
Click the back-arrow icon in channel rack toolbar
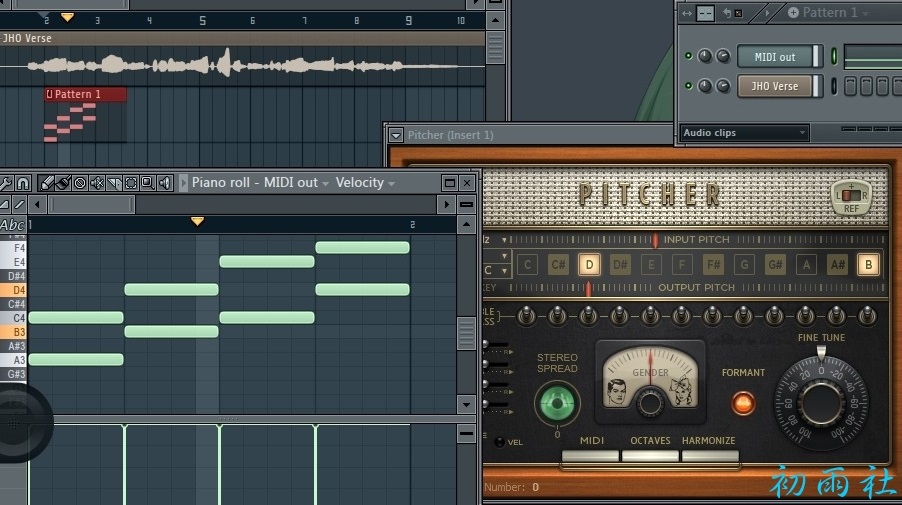click(727, 13)
